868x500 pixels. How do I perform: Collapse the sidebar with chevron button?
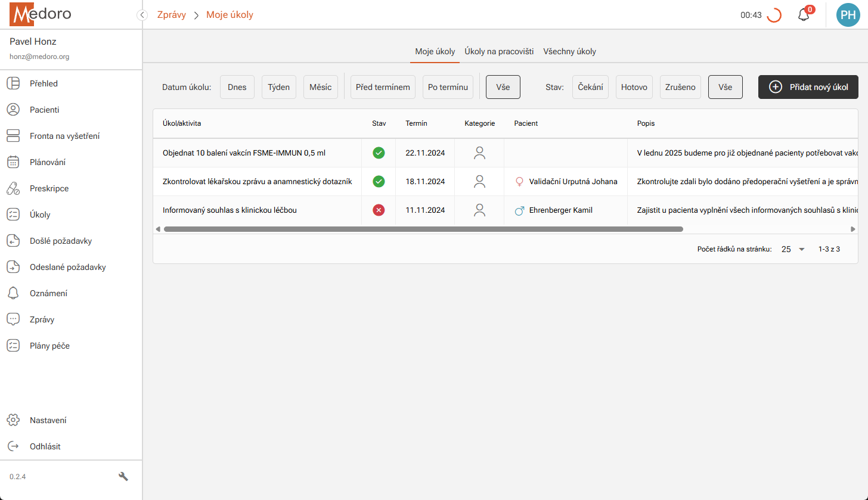point(142,15)
